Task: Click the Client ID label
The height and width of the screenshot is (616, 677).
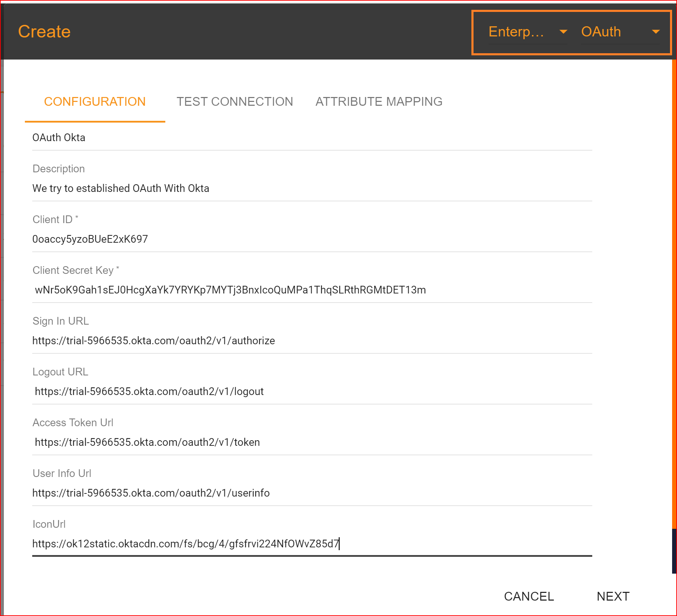Action: tap(55, 220)
